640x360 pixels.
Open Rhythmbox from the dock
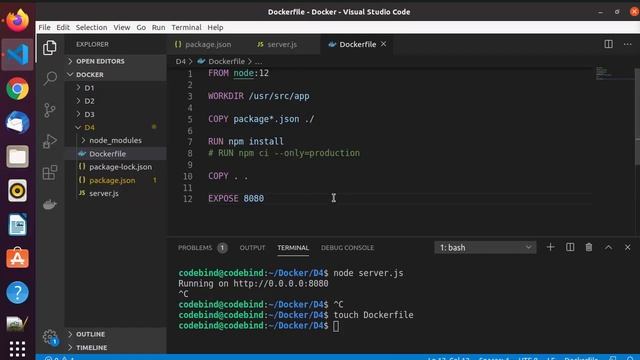pos(17,191)
